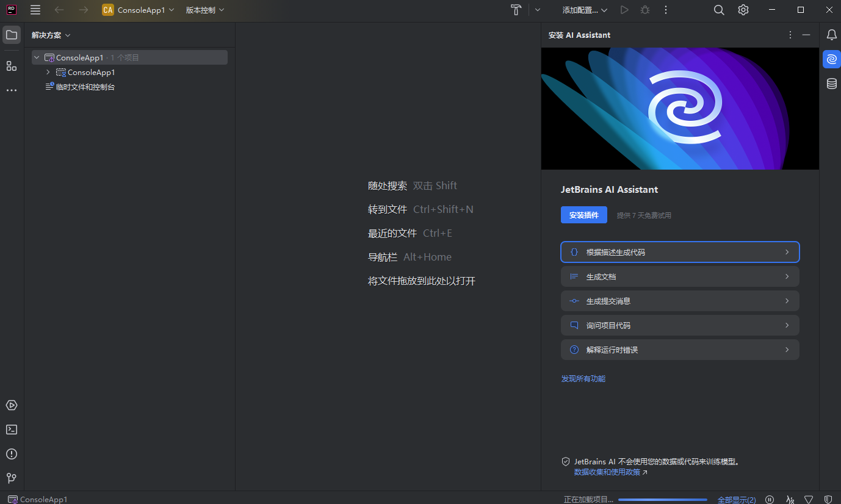Collapse the ConsoleApp1 solution node

click(x=37, y=57)
